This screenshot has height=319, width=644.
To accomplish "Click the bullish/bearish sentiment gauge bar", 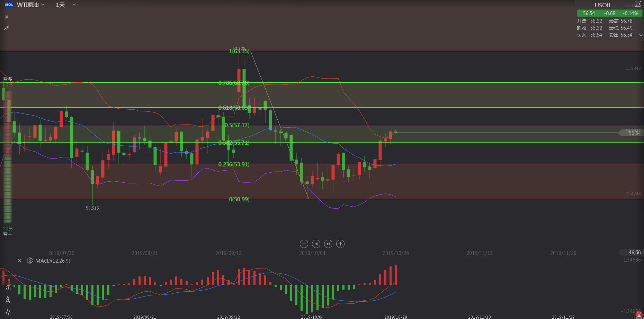I will click(x=7, y=156).
